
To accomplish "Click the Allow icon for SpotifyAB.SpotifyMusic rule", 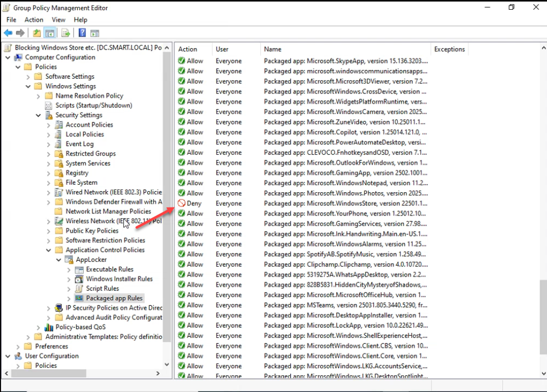I will pos(182,254).
